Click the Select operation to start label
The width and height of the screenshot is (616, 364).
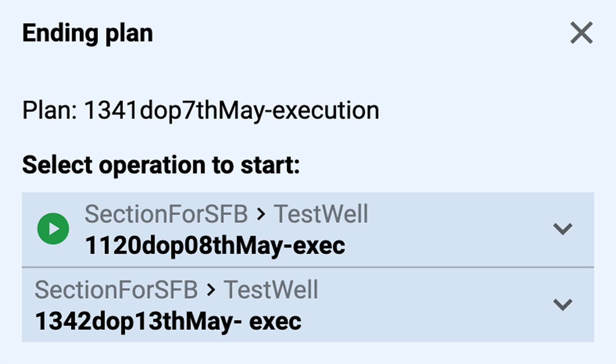tap(161, 165)
